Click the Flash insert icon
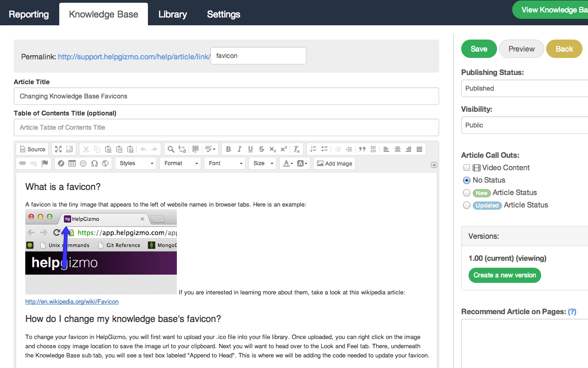The width and height of the screenshot is (588, 368). 61,163
